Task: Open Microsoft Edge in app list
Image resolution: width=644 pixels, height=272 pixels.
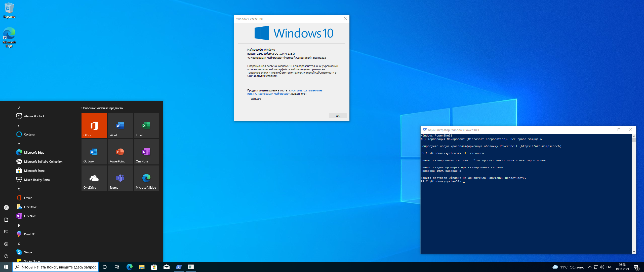Action: 45,152
